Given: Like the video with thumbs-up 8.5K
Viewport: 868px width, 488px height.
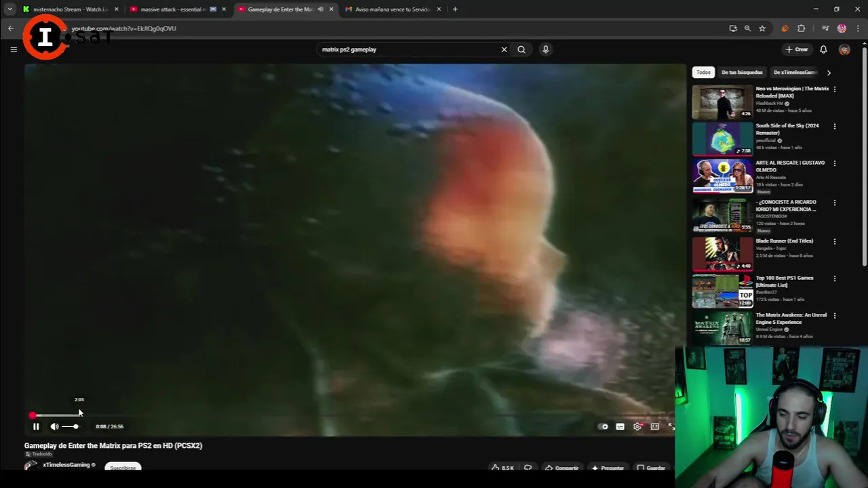Looking at the screenshot, I should pyautogui.click(x=502, y=468).
